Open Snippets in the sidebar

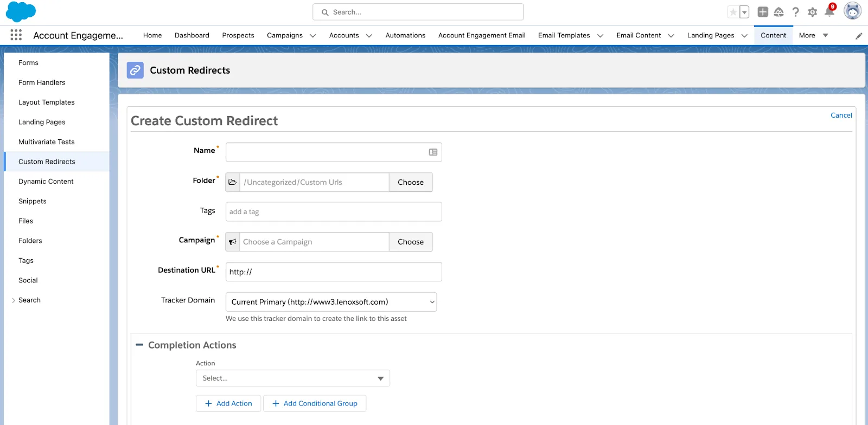point(33,201)
